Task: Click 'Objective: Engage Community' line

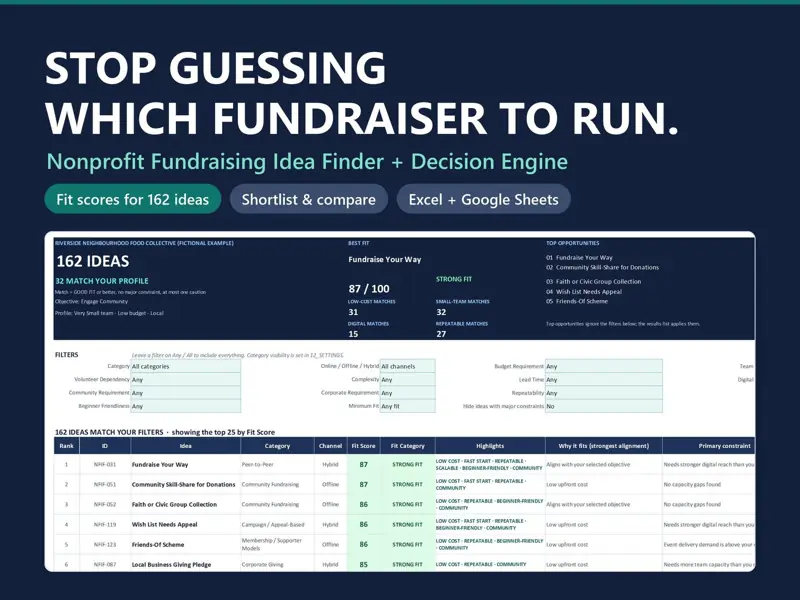Action: (91, 302)
